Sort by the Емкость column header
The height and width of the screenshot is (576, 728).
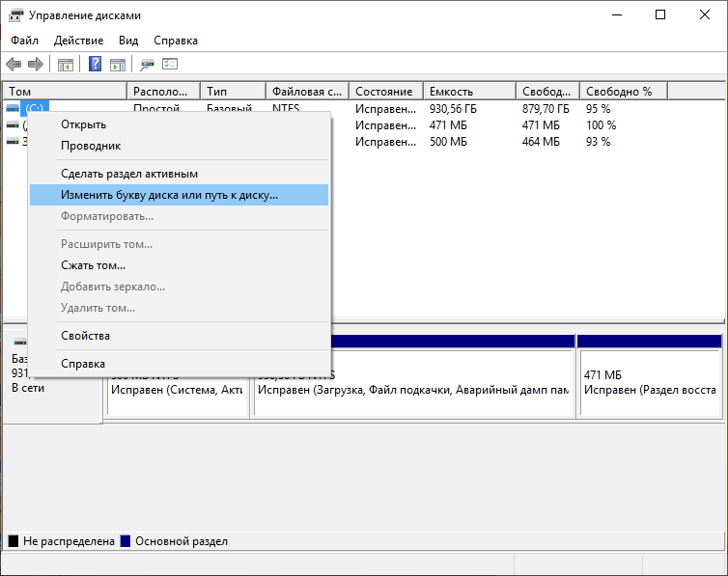470,92
